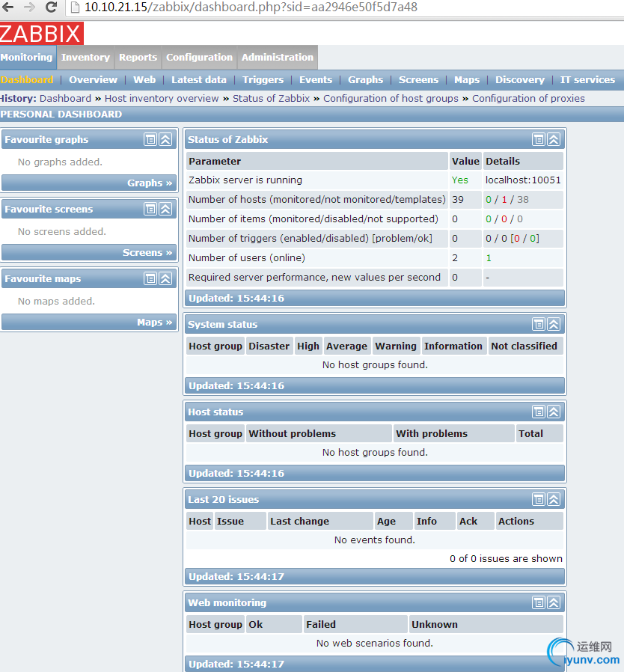624x672 pixels.
Task: Open the Maps submenu item
Action: (x=467, y=80)
